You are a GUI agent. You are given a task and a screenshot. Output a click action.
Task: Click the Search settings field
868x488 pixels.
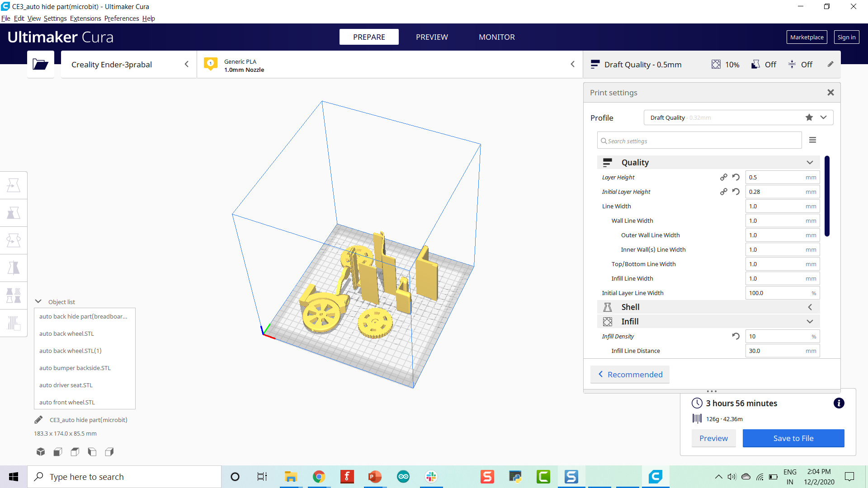pyautogui.click(x=699, y=141)
